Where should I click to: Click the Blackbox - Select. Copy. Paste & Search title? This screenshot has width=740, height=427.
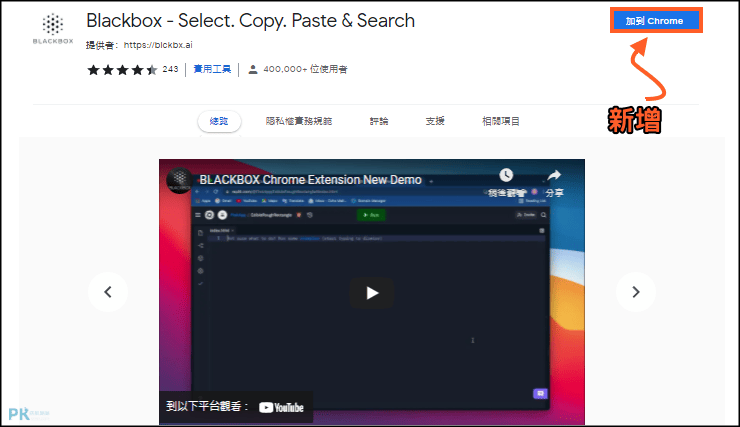(x=250, y=21)
